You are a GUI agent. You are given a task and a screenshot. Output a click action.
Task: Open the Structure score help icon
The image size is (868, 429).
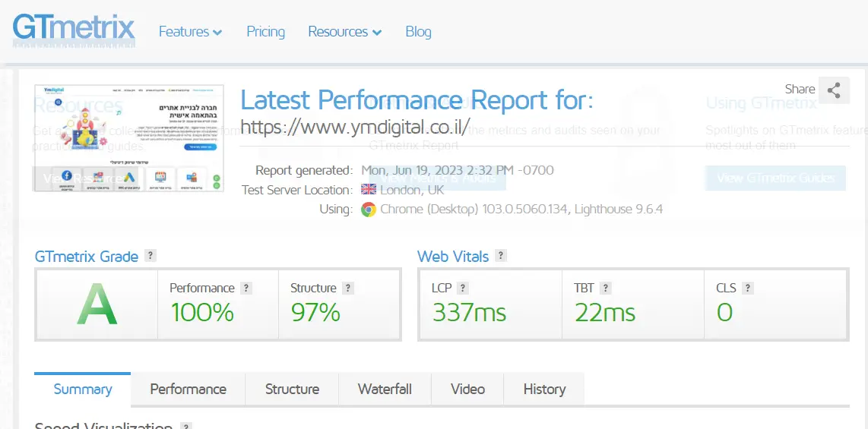pos(348,288)
